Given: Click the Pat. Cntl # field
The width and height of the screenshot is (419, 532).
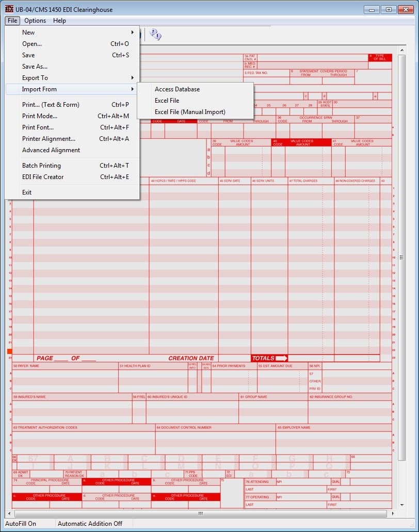Looking at the screenshot, I should point(313,58).
